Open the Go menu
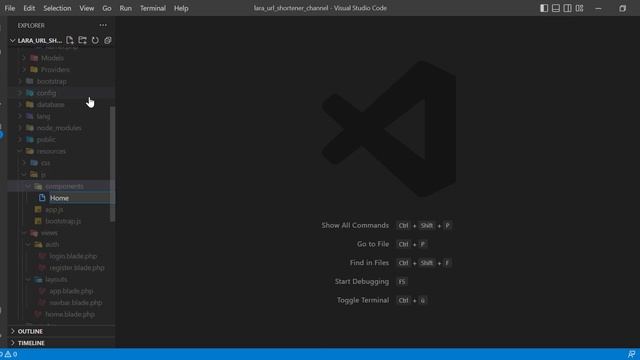Image resolution: width=640 pixels, height=360 pixels. pyautogui.click(x=107, y=8)
